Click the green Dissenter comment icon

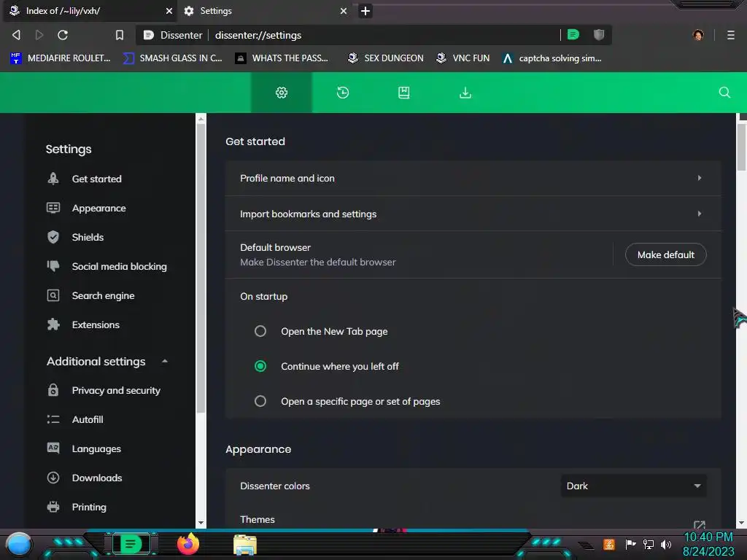(573, 34)
